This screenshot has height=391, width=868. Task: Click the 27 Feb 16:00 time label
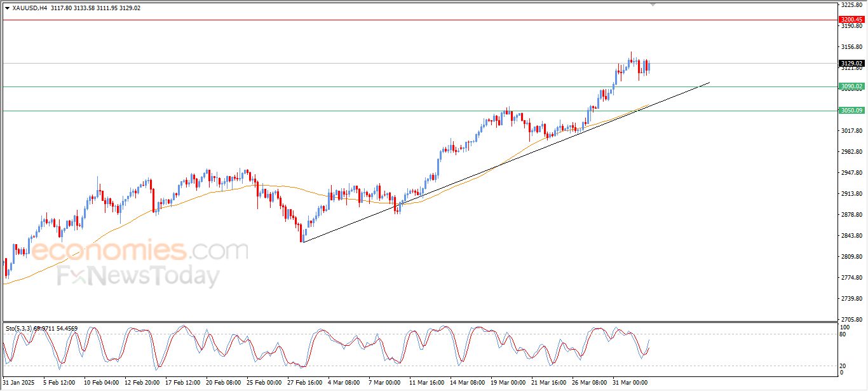(x=304, y=383)
